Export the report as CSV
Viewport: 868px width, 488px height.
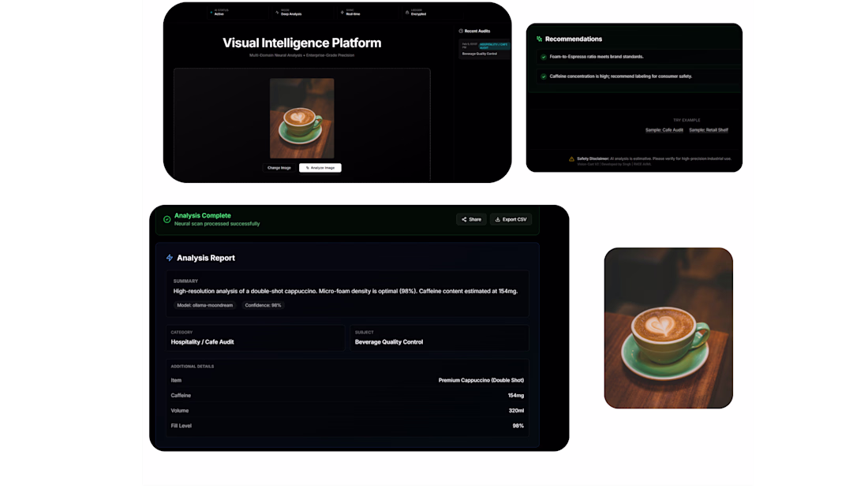pyautogui.click(x=511, y=220)
